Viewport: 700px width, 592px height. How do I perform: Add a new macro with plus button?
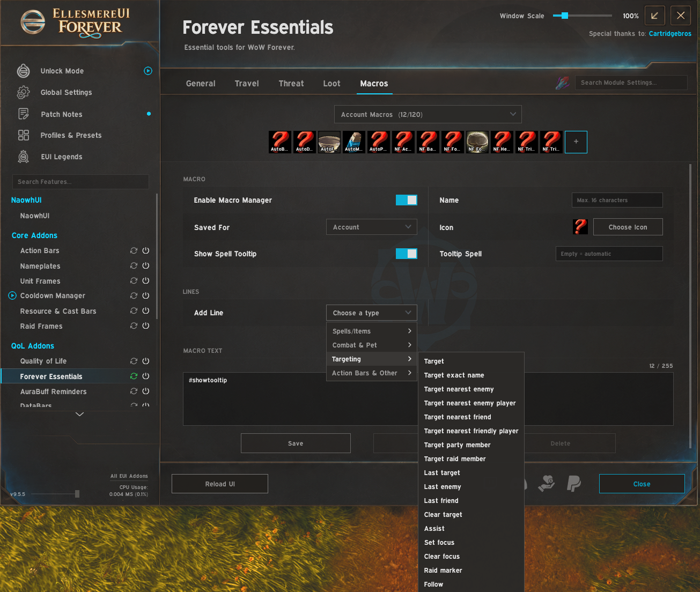click(576, 142)
